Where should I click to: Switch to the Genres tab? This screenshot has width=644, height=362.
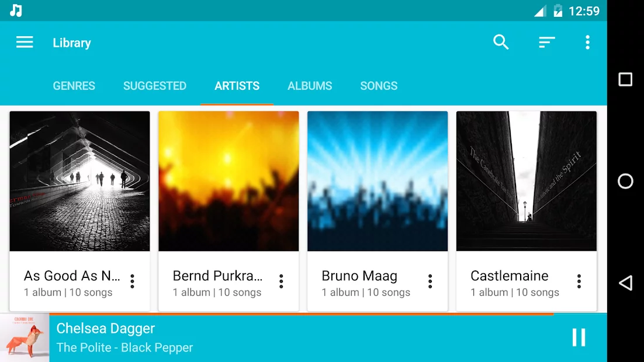tap(74, 86)
